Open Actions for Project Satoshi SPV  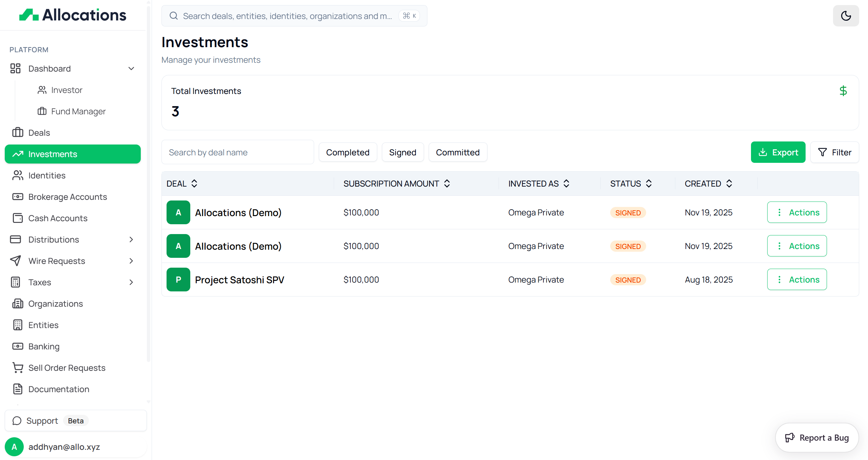(x=797, y=280)
